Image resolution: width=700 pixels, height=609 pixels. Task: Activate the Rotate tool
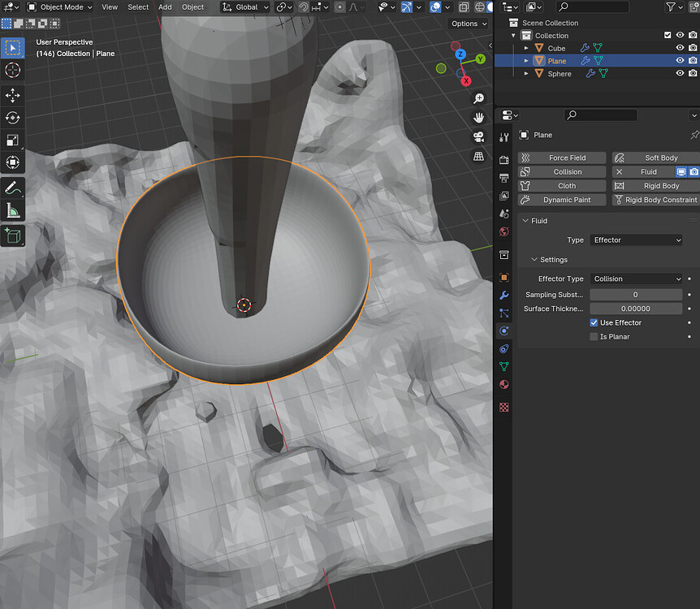click(x=12, y=118)
